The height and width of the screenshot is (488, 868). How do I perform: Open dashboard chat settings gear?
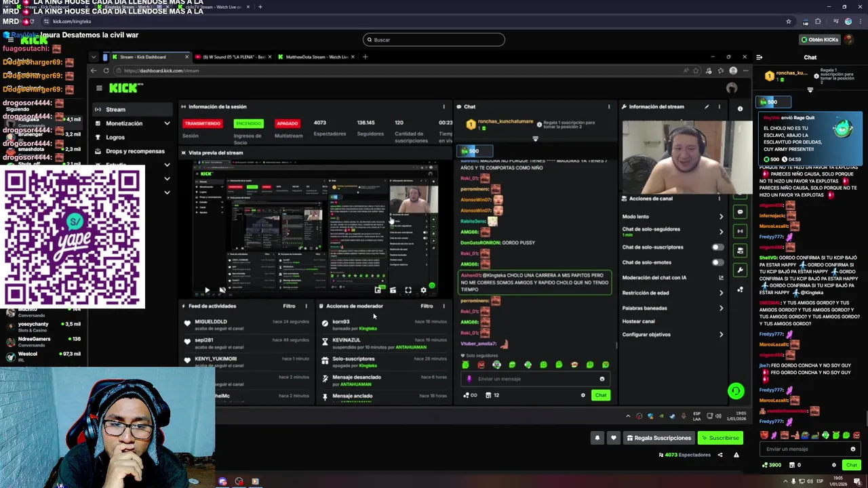(583, 395)
